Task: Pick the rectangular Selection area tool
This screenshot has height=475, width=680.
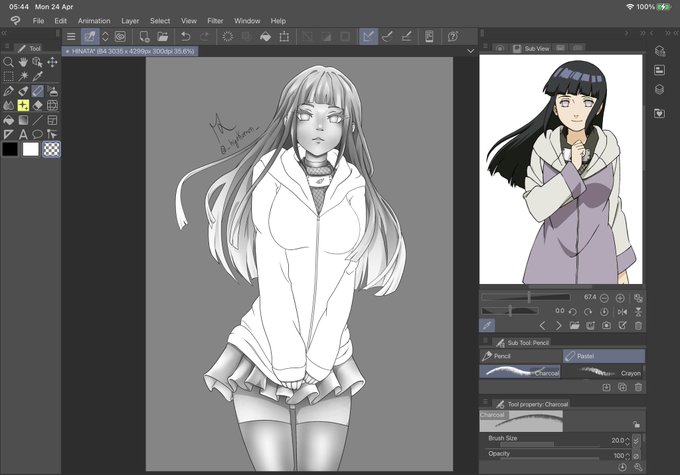Action: [x=8, y=76]
